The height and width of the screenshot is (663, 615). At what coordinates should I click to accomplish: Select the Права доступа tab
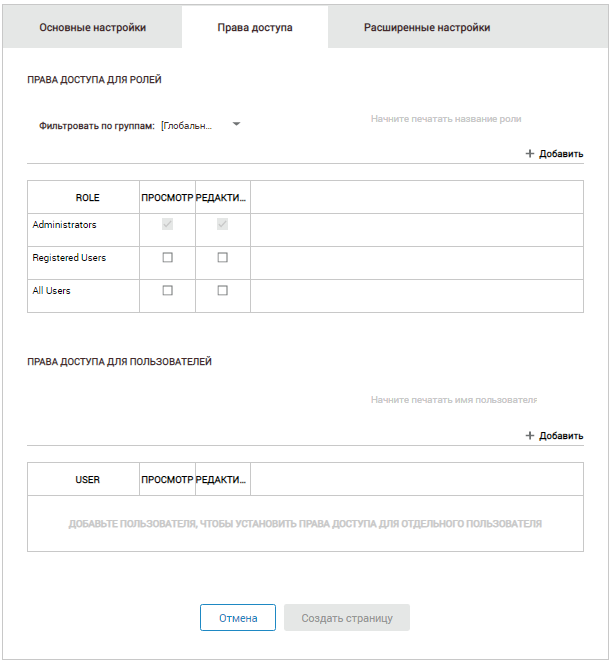255,28
